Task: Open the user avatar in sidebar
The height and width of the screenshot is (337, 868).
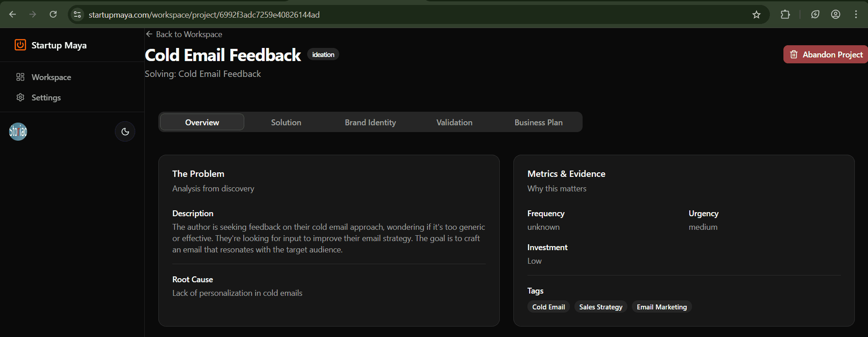Action: 18,132
